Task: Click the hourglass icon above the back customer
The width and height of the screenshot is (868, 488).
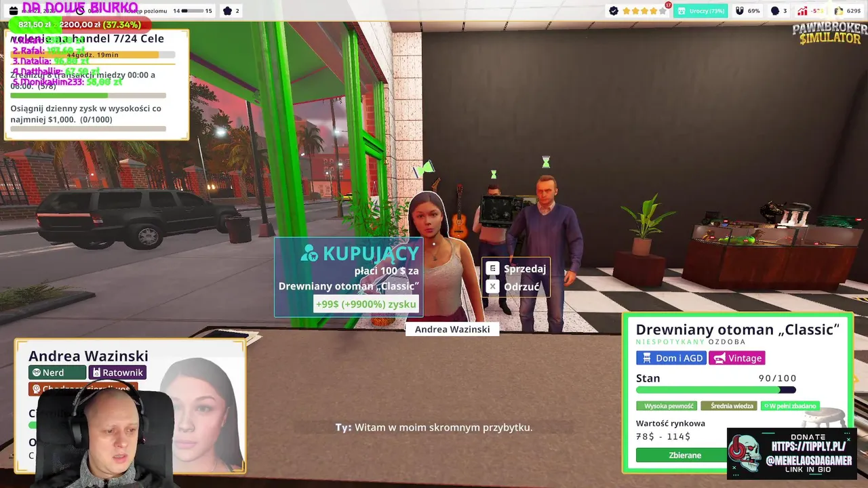Action: [494, 175]
